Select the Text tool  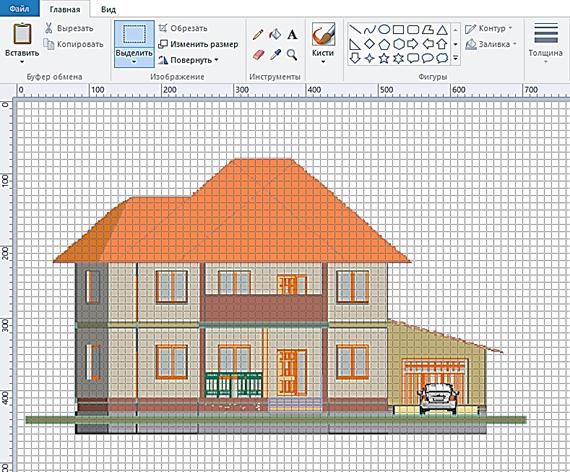tap(292, 35)
